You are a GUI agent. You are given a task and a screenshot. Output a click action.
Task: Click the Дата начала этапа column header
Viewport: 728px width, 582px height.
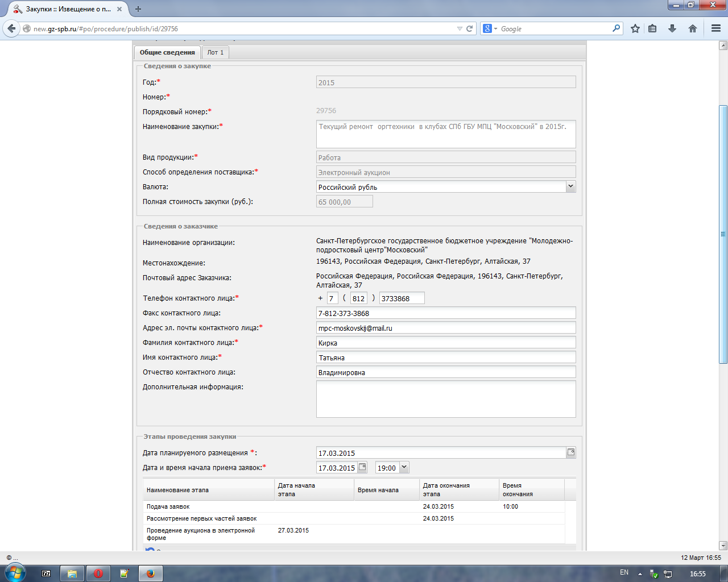point(314,490)
